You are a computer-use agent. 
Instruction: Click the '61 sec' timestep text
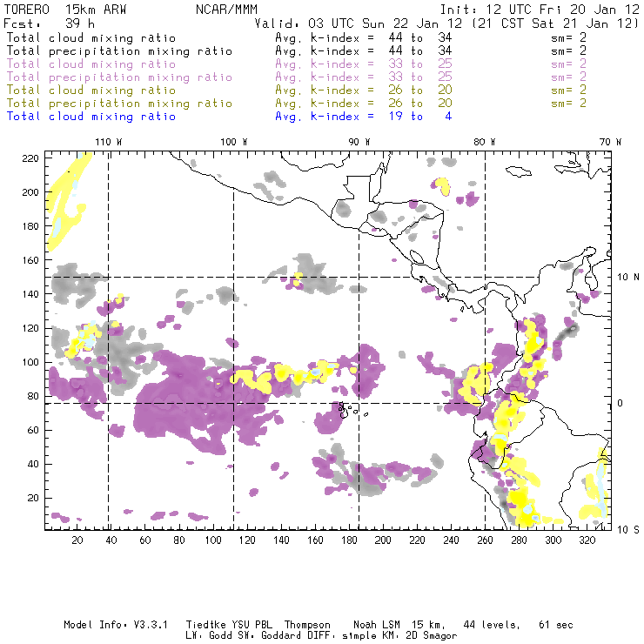click(556, 625)
